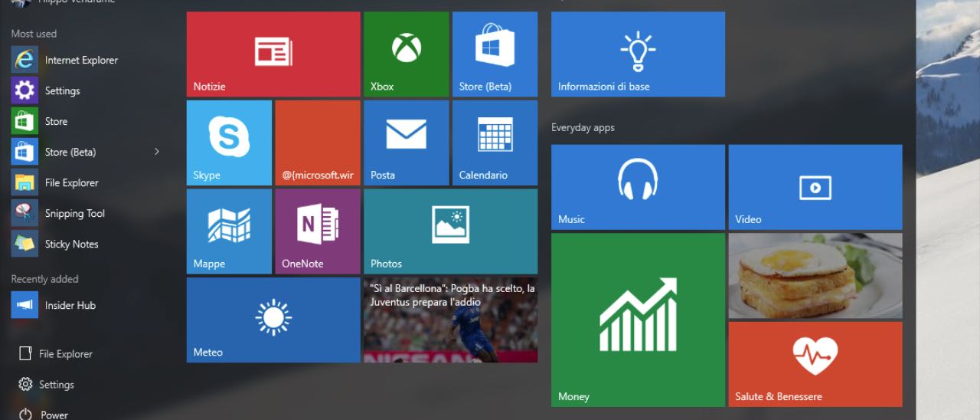Open the food photo tile

click(x=815, y=276)
